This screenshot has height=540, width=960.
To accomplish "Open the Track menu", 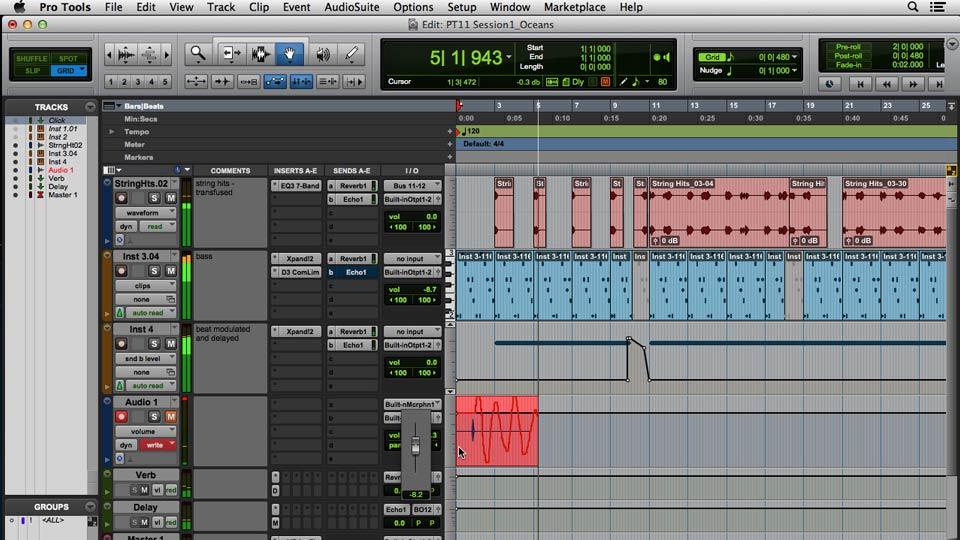I will [x=221, y=7].
